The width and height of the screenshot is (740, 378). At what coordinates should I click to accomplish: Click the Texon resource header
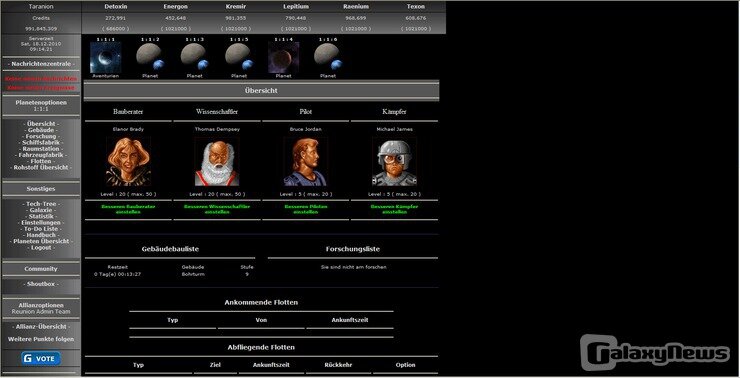coord(416,7)
